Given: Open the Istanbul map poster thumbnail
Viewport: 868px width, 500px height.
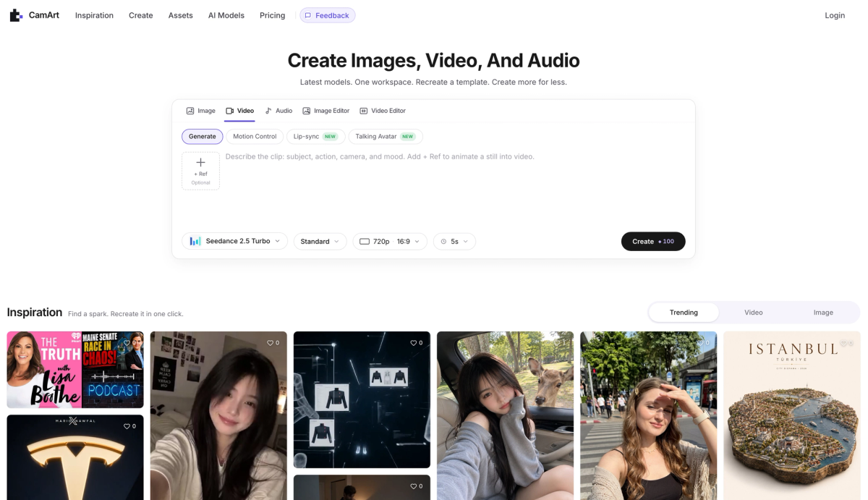Looking at the screenshot, I should (x=792, y=415).
